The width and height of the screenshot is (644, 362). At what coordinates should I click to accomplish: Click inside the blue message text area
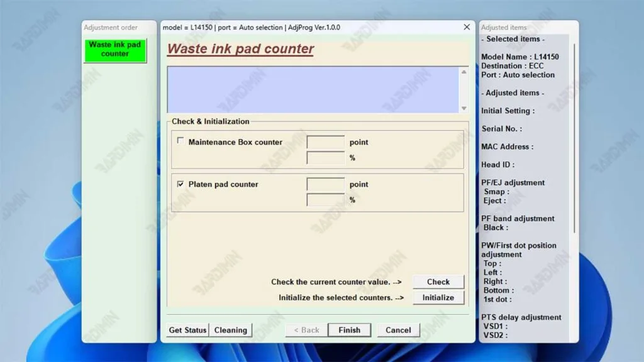(x=313, y=89)
